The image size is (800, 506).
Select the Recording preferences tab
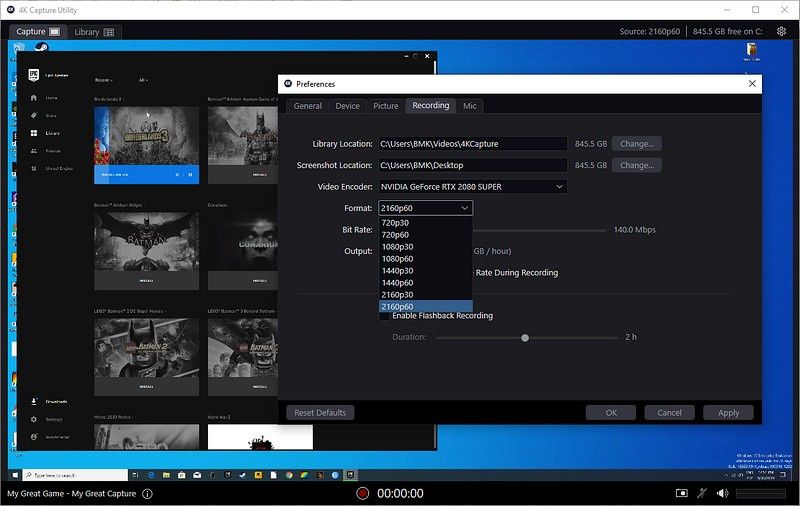[x=431, y=106]
